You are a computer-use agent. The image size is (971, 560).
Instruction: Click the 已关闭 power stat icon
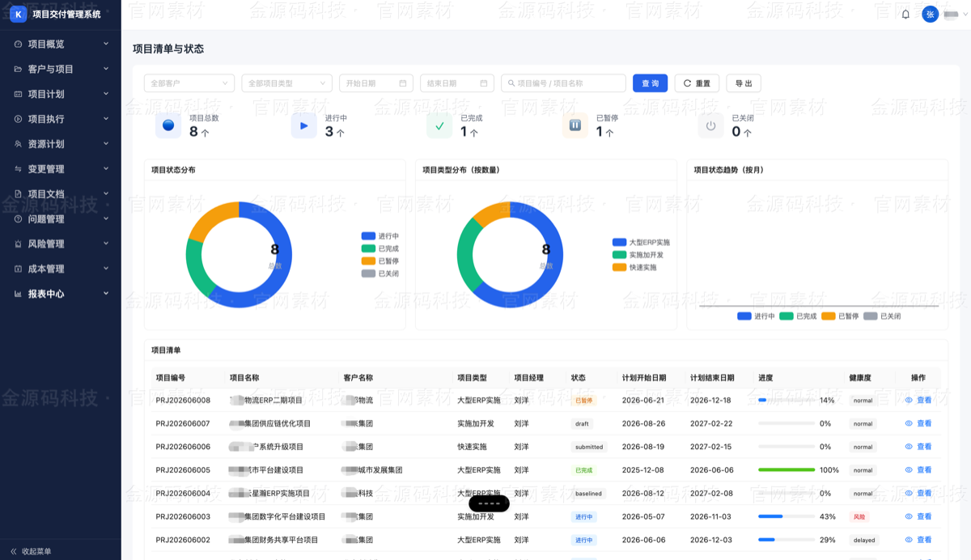click(x=711, y=125)
